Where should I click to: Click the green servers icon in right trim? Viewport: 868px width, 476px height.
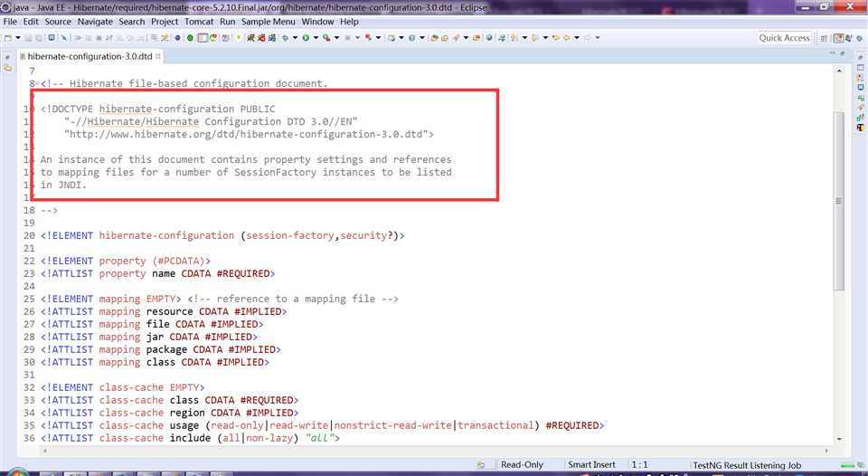coord(860,98)
